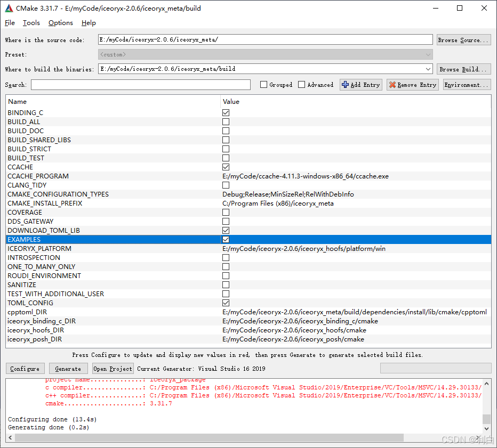Click the CMake logo icon in title bar
Screen dimensions: 497x448
(9, 8)
